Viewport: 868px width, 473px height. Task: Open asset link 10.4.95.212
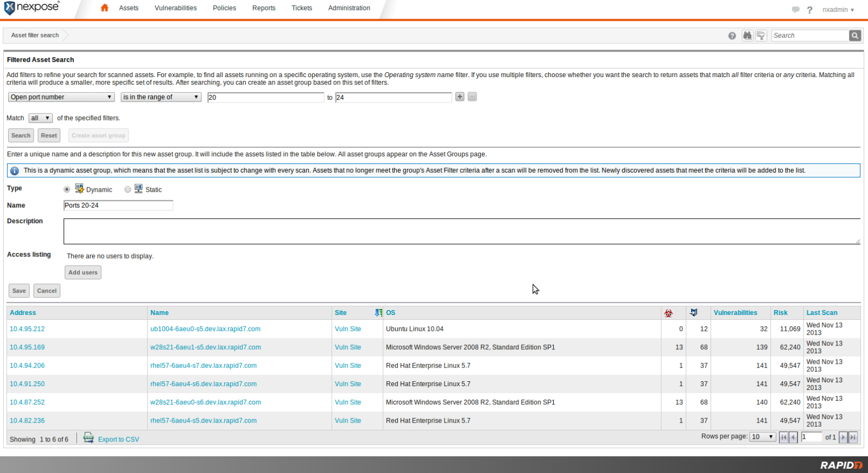(27, 329)
